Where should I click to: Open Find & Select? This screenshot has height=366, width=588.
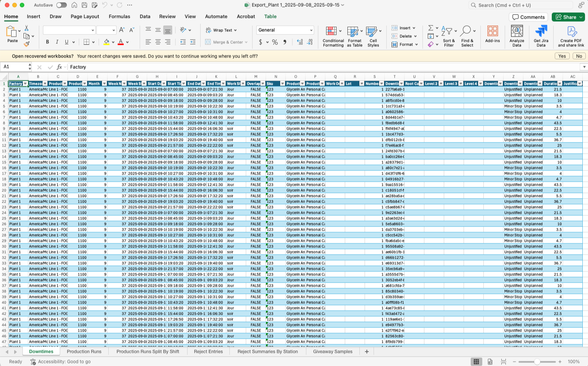click(467, 37)
